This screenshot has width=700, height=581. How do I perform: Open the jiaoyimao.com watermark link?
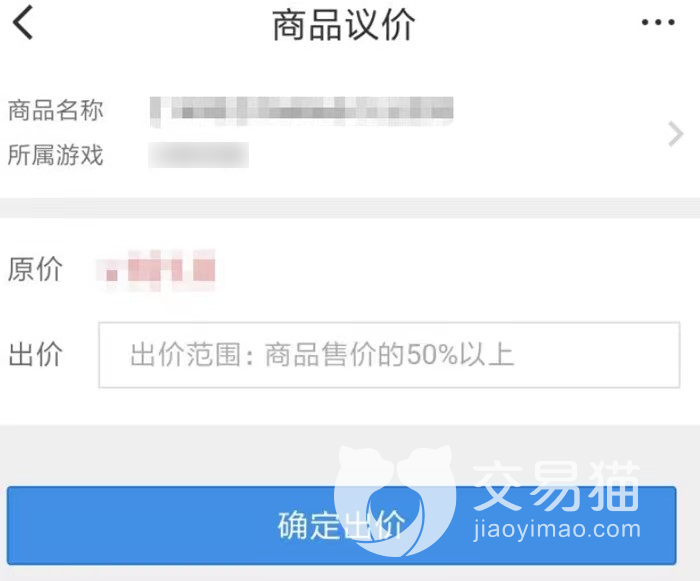click(557, 530)
